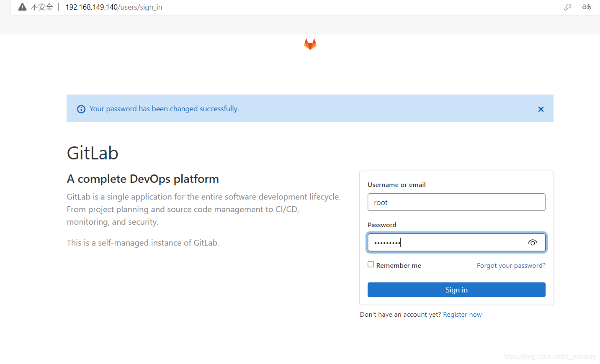
Task: Click the Sign in button
Action: click(456, 290)
